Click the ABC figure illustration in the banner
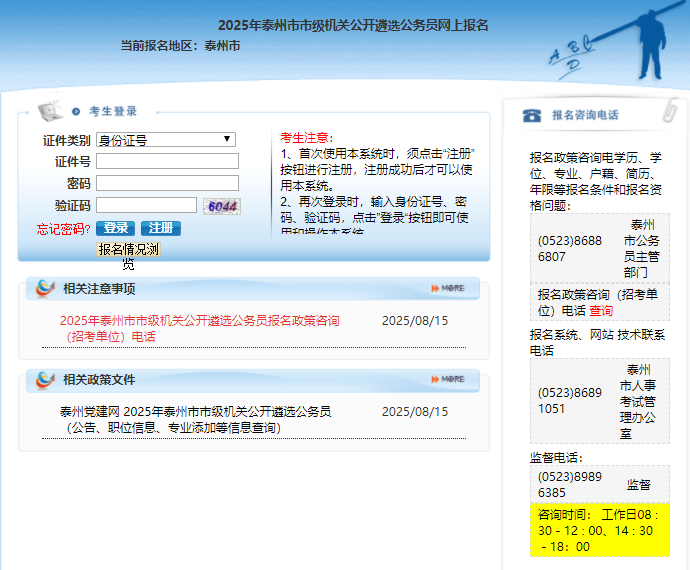 620,45
